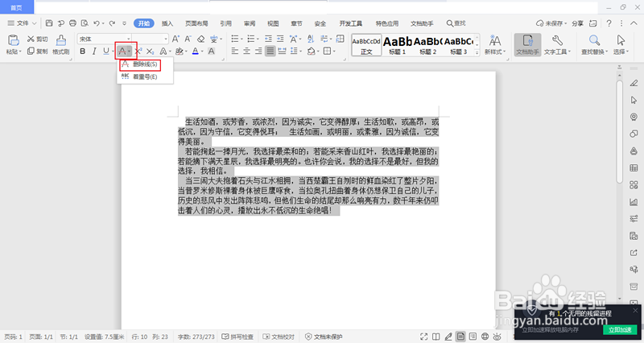Click the 文档未保护 status item
This screenshot has height=343, width=644.
[x=324, y=337]
